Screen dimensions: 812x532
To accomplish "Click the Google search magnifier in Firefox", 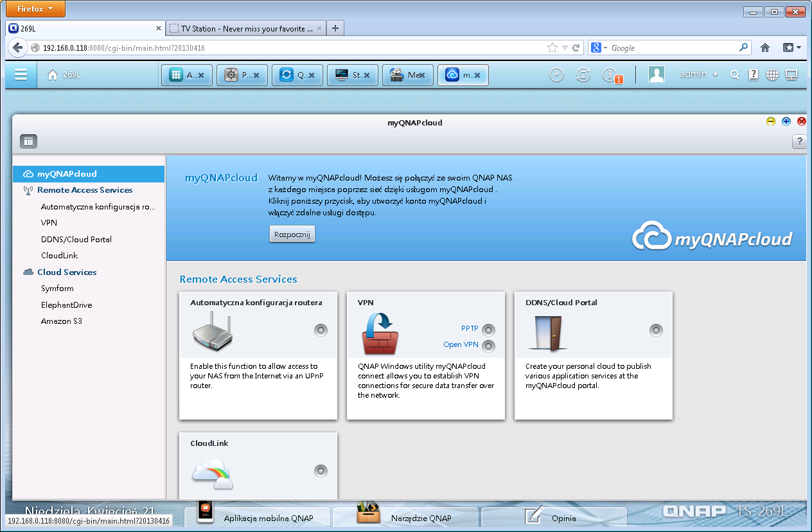I will [x=744, y=48].
